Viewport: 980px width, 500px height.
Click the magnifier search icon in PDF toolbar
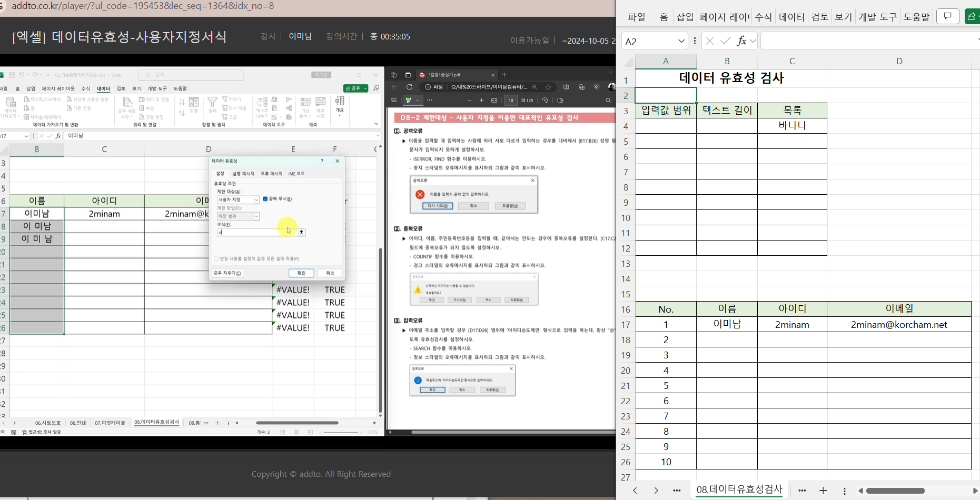tap(608, 100)
